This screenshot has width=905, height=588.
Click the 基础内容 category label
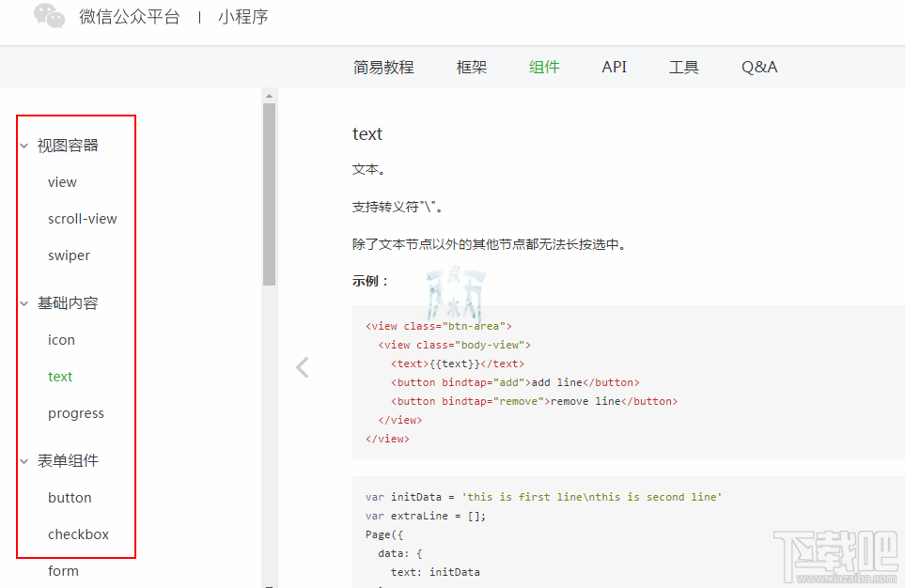[x=68, y=303]
